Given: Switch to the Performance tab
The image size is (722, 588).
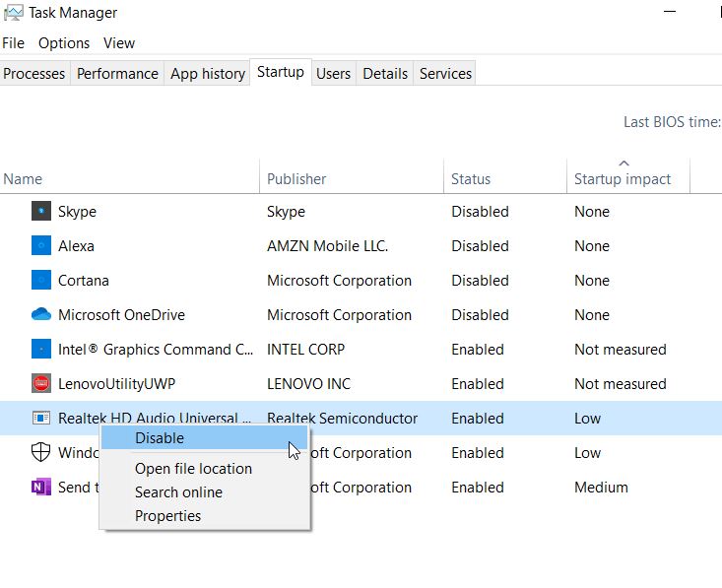Looking at the screenshot, I should pyautogui.click(x=117, y=74).
